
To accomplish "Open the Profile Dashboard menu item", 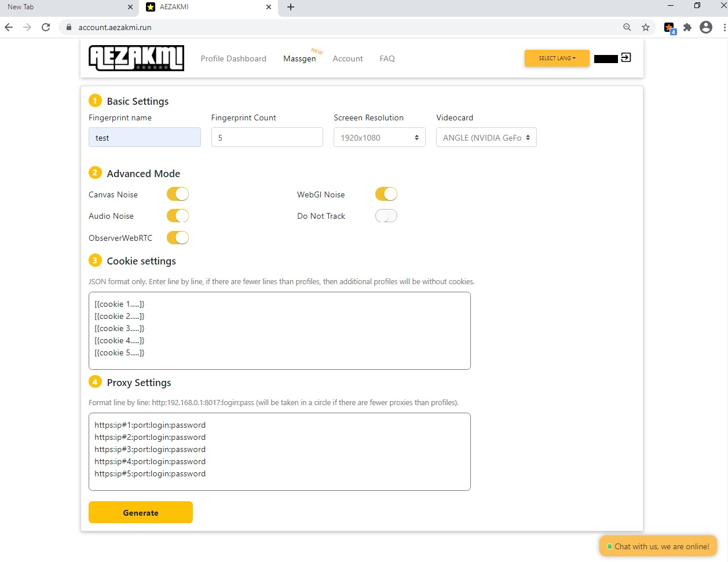I will point(233,58).
